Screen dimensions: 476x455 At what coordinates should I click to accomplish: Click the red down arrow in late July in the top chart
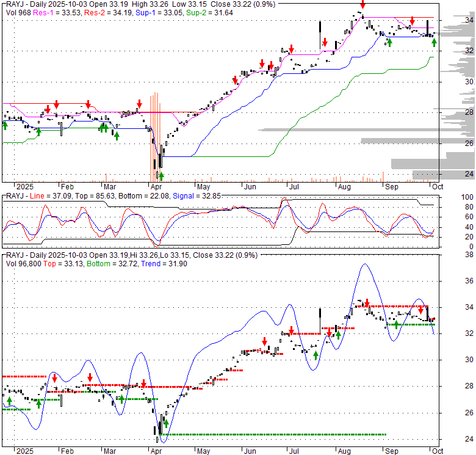click(x=325, y=42)
